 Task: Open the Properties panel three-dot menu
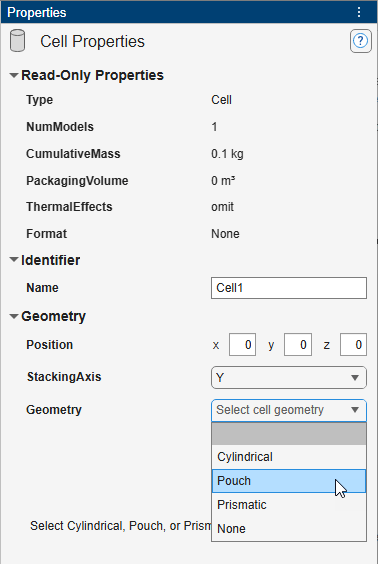(x=359, y=12)
